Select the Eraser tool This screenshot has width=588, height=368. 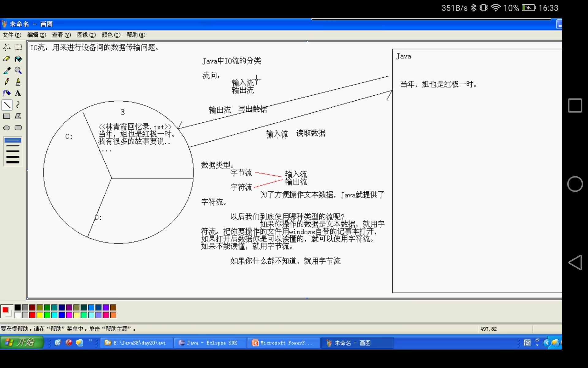tap(7, 59)
